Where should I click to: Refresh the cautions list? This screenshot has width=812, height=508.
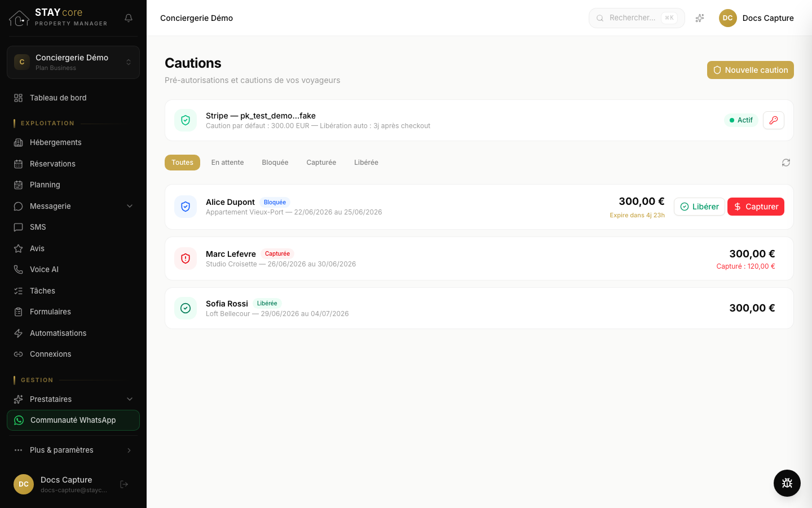click(786, 163)
